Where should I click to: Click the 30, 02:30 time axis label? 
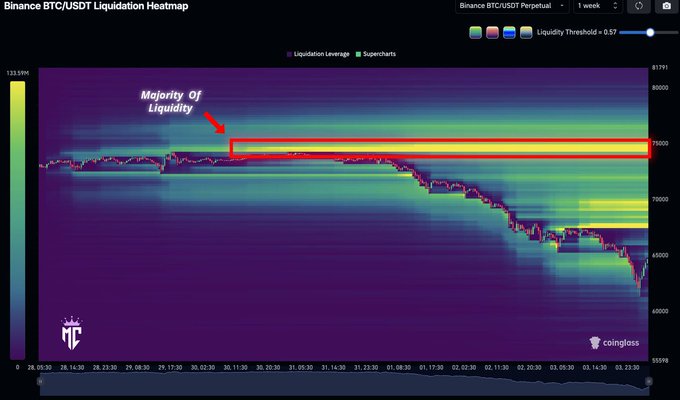(x=203, y=367)
